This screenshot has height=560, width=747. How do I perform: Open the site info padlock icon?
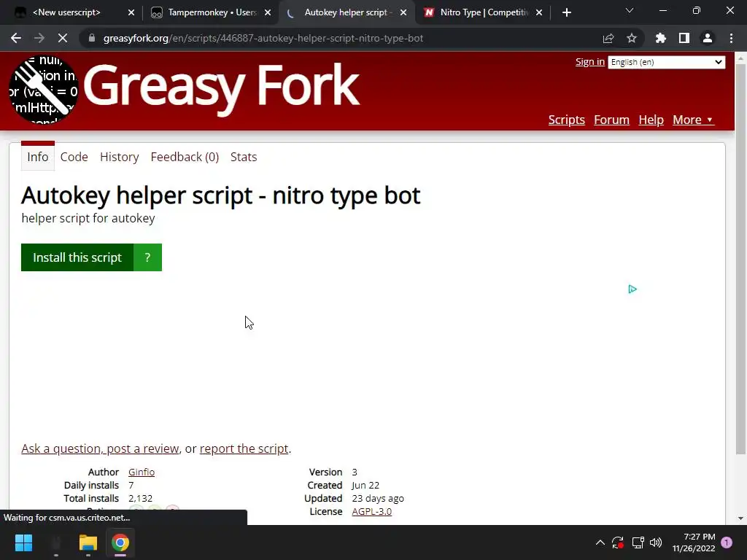92,38
